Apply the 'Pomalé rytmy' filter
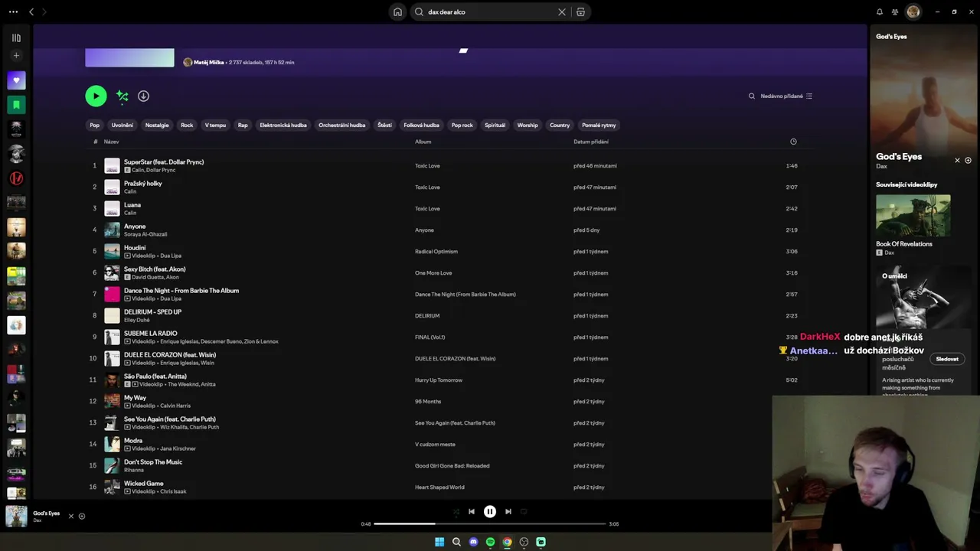This screenshot has width=980, height=551. point(599,126)
